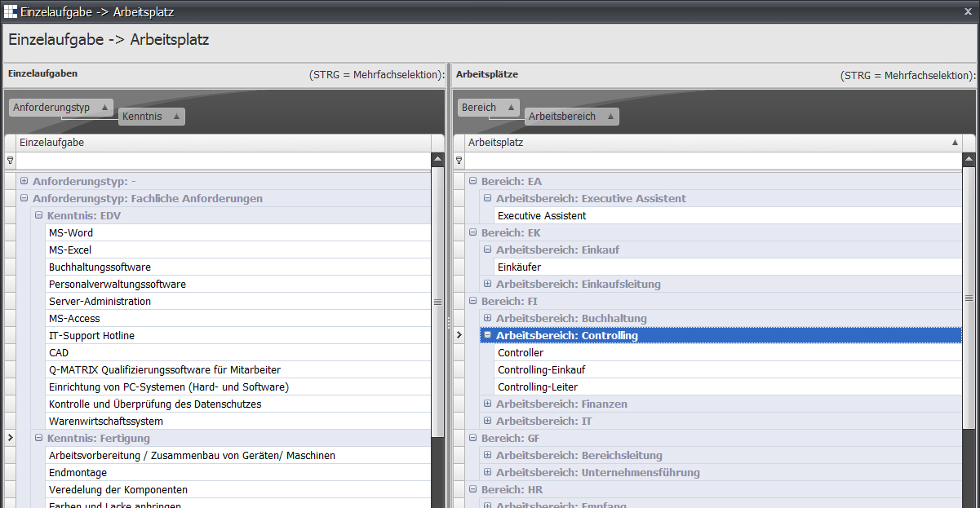Collapse the Kenntnis: EDV group

(39, 215)
